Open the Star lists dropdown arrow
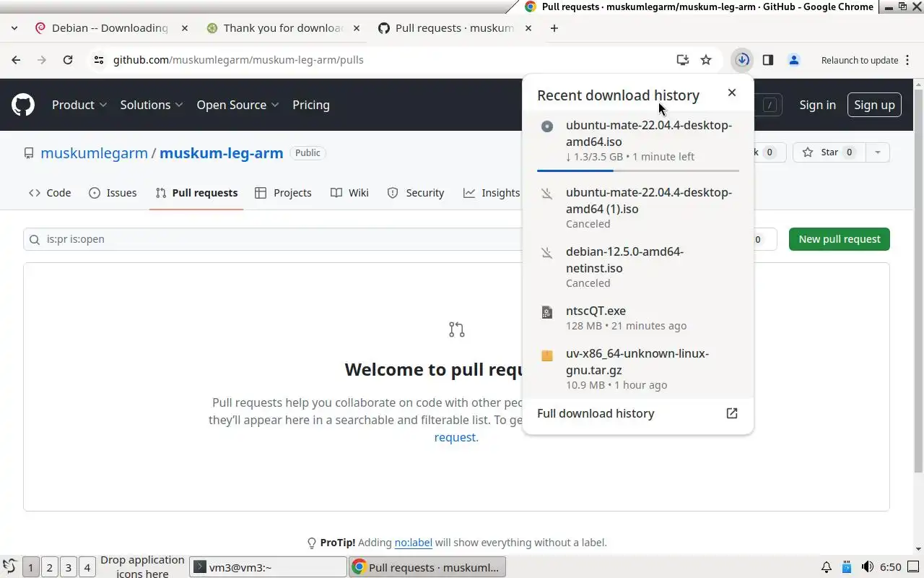This screenshot has width=924, height=578. point(878,152)
